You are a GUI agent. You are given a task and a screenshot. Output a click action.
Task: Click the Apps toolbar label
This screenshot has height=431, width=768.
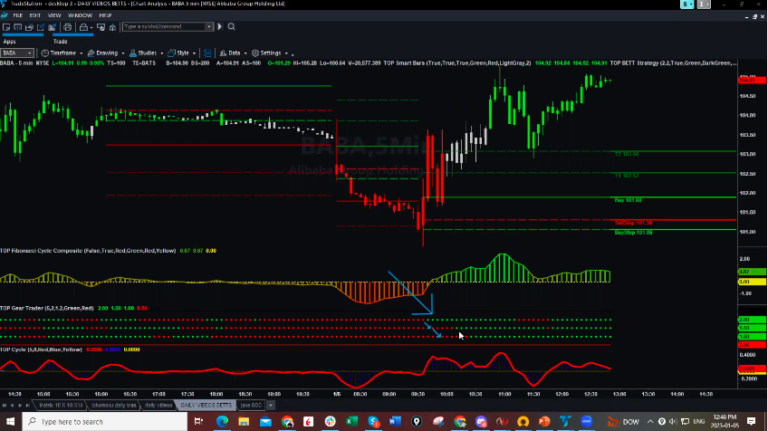click(9, 41)
